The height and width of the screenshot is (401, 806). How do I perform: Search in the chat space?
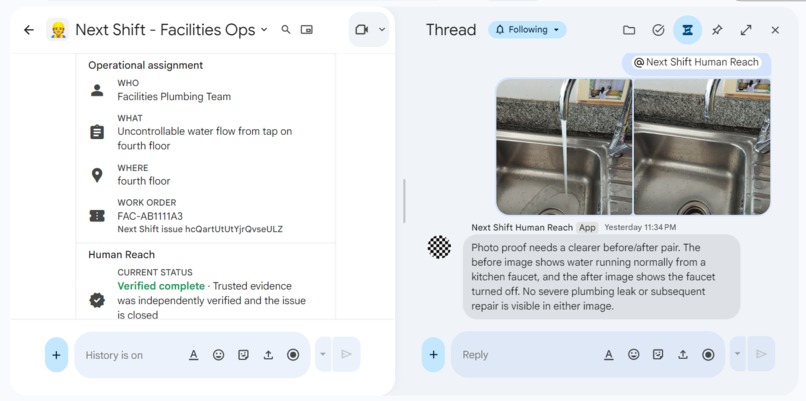coord(286,30)
